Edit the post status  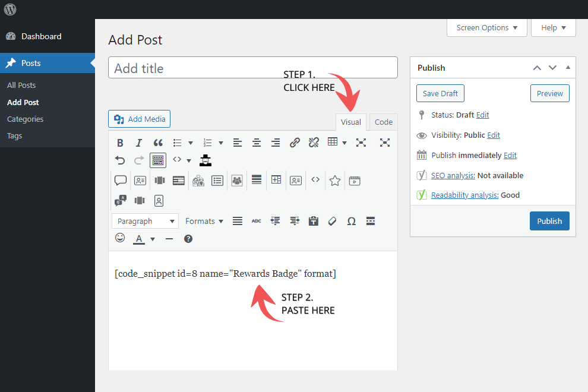pos(483,115)
